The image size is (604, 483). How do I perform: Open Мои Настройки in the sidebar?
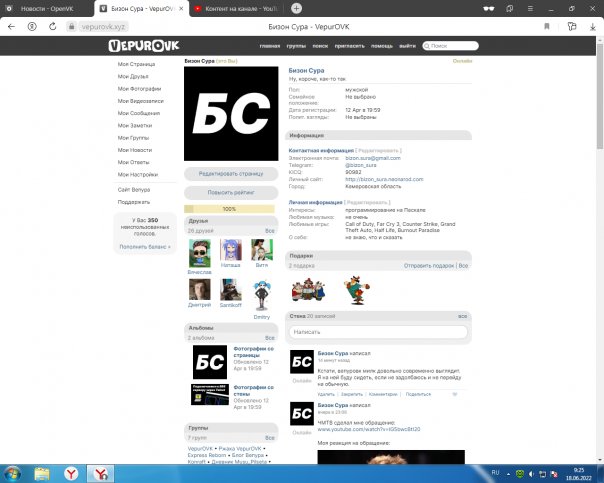tap(138, 175)
